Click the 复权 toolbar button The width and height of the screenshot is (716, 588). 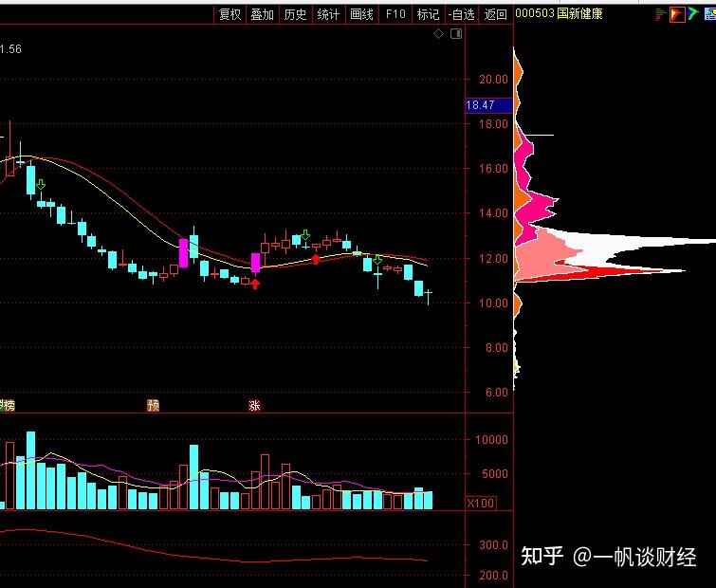pyautogui.click(x=229, y=14)
